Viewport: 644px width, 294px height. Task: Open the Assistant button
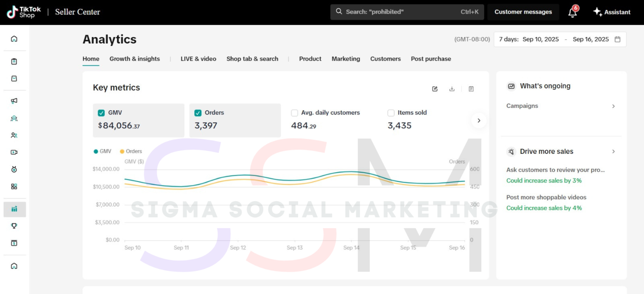coord(612,12)
